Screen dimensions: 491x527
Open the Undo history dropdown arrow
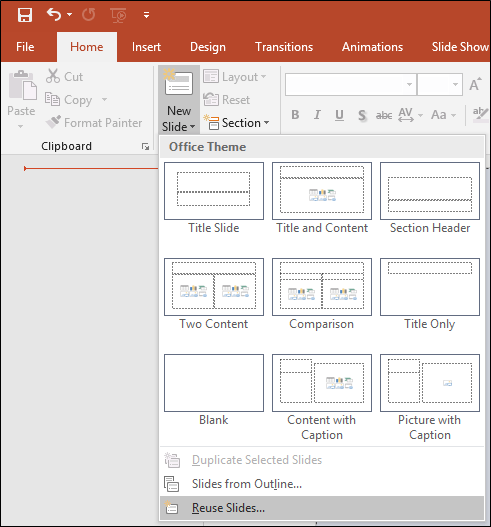coord(69,14)
